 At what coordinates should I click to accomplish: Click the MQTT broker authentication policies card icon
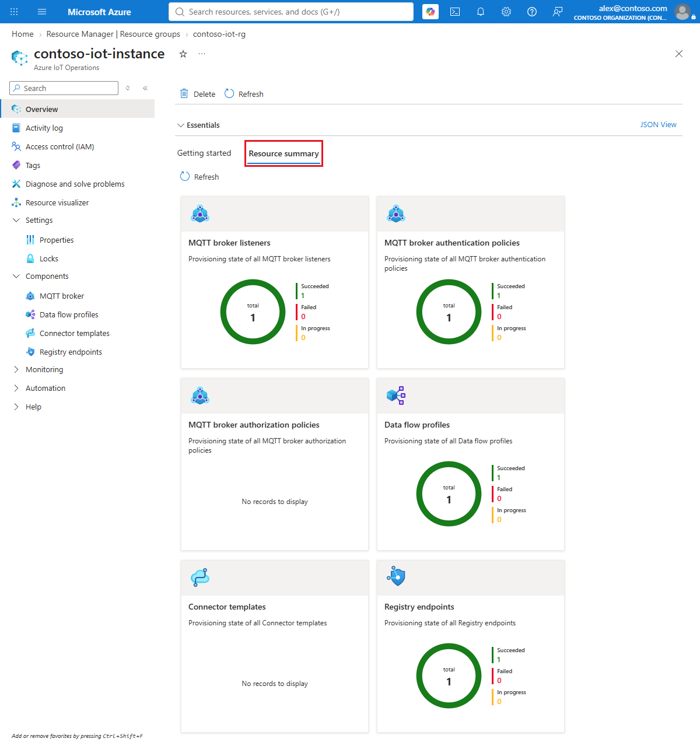tap(396, 214)
